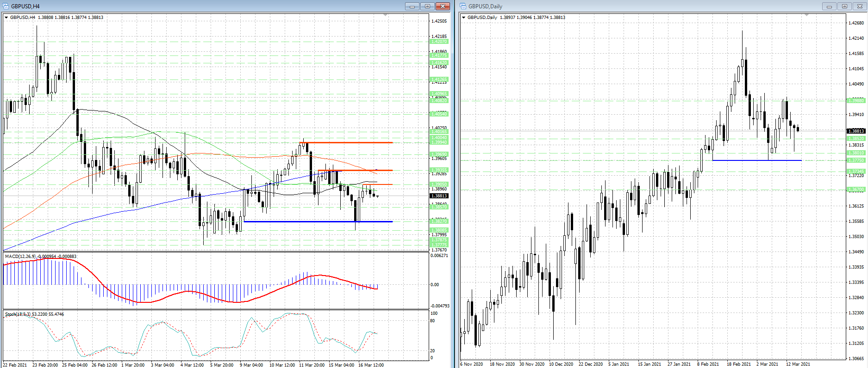Screen dimensions: 868x368
Task: Click the 22 Feb 2021 date on H4 axis
Action: 15,365
